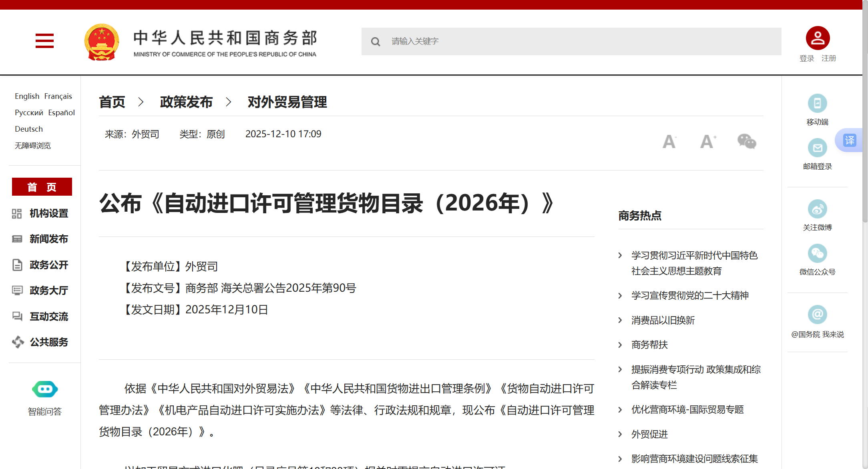
Task: Expand the 消费品以旧换新 hot topic
Action: click(x=663, y=320)
